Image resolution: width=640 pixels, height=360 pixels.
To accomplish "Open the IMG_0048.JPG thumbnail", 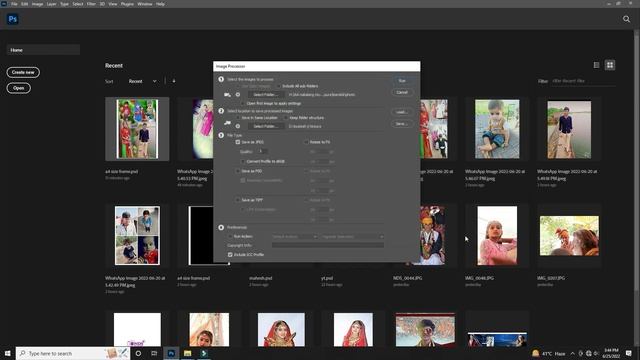I will (x=497, y=236).
